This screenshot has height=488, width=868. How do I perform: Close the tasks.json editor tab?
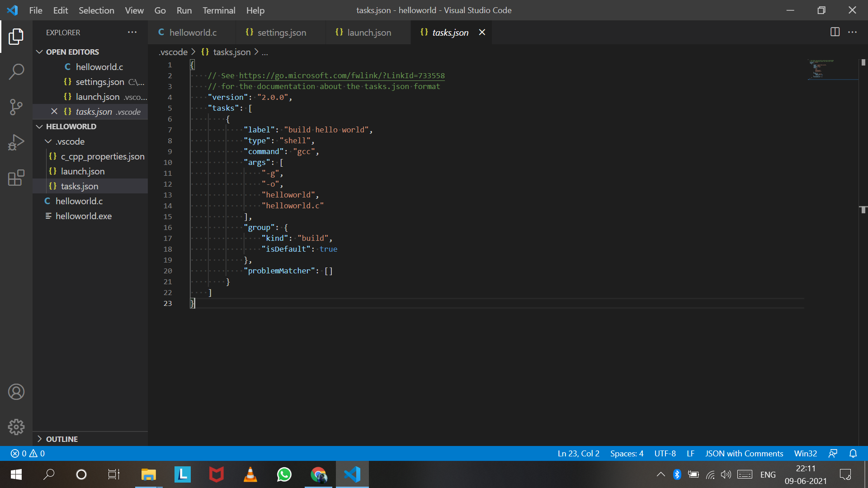point(482,32)
